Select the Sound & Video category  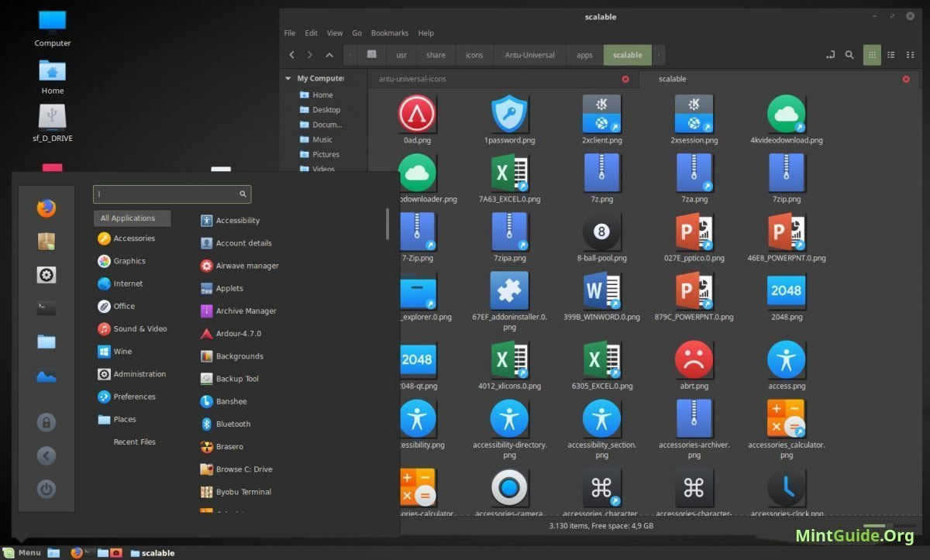(x=132, y=328)
